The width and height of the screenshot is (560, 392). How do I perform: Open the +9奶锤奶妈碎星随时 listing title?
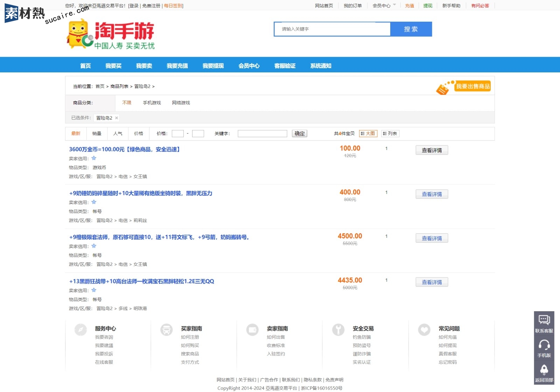coord(141,193)
